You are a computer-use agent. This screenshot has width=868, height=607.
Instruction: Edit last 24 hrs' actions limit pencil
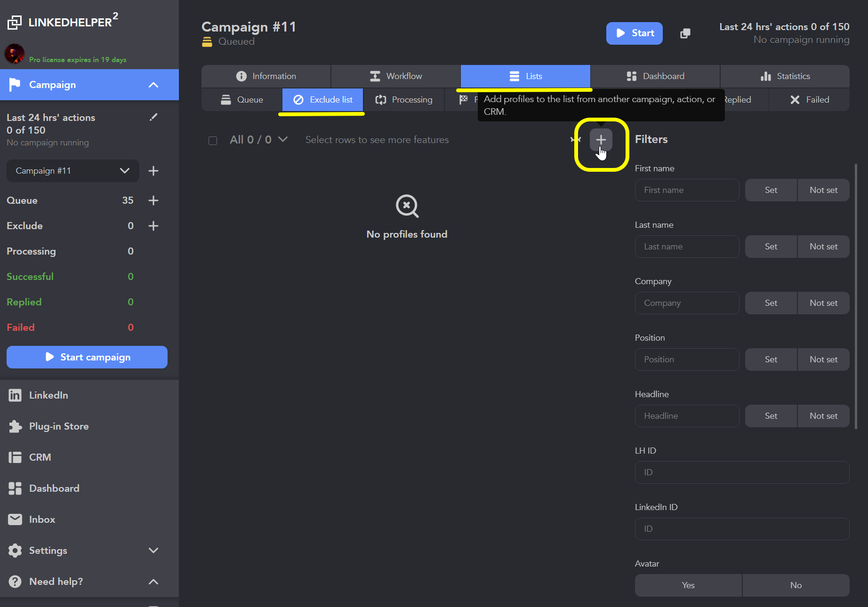click(153, 117)
